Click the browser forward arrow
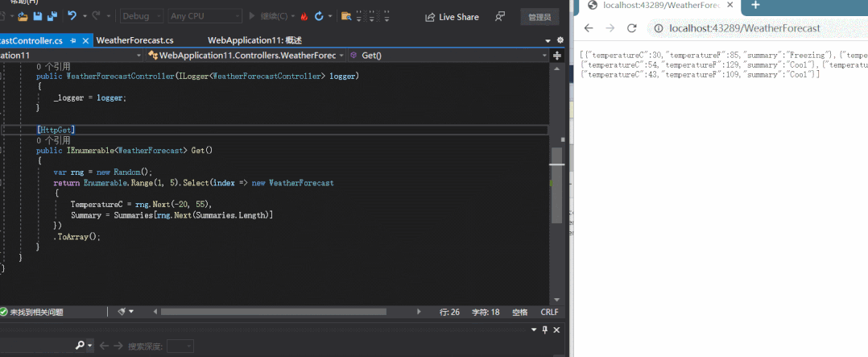Viewport: 868px width, 357px height. tap(610, 28)
